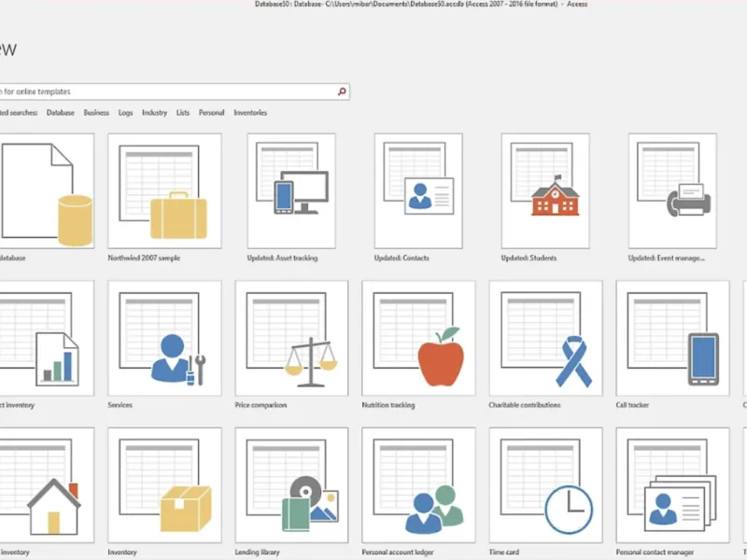Click the 'Personal contact manager' label text
The image size is (747, 560).
[655, 553]
